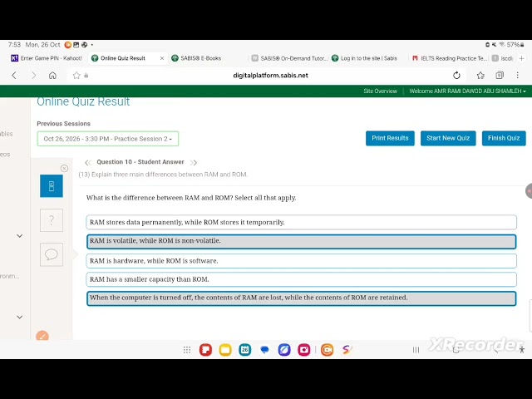This screenshot has width=532, height=399.
Task: Open the red app in taskbar
Action: pos(205,350)
